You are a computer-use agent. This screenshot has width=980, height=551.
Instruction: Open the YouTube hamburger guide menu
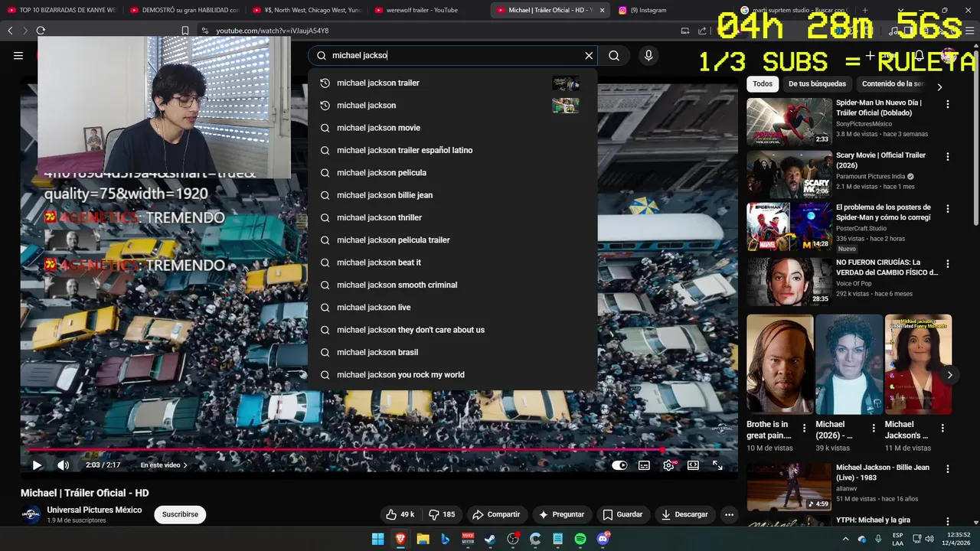pos(18,55)
